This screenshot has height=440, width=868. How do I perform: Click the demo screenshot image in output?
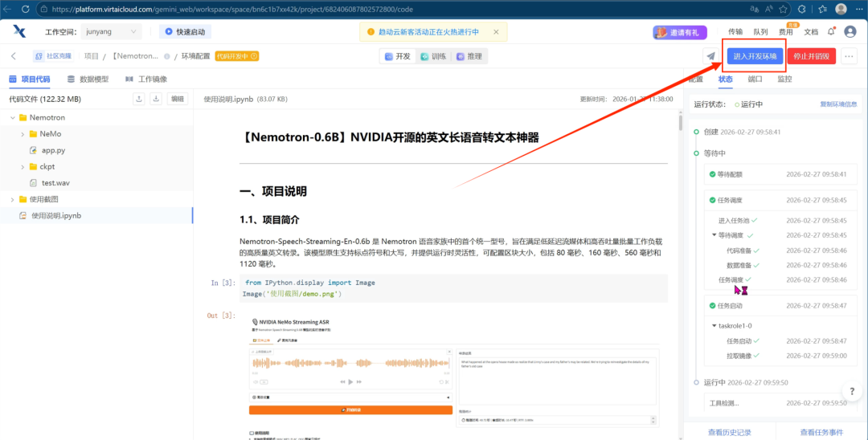[454, 377]
